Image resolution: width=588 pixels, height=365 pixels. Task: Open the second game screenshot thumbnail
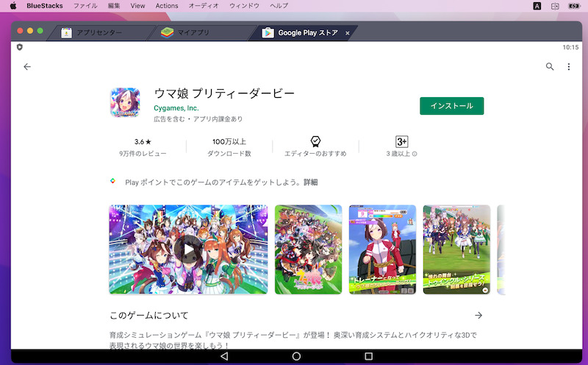coord(308,249)
